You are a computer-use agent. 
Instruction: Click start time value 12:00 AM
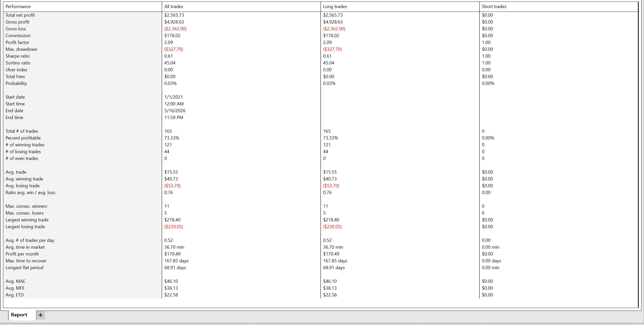[x=174, y=104]
